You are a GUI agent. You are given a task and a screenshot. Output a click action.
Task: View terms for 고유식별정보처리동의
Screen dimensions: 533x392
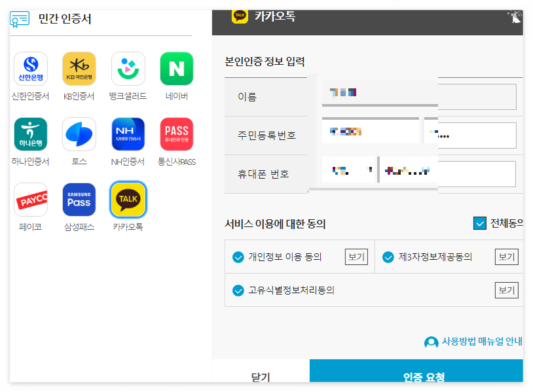(x=507, y=290)
